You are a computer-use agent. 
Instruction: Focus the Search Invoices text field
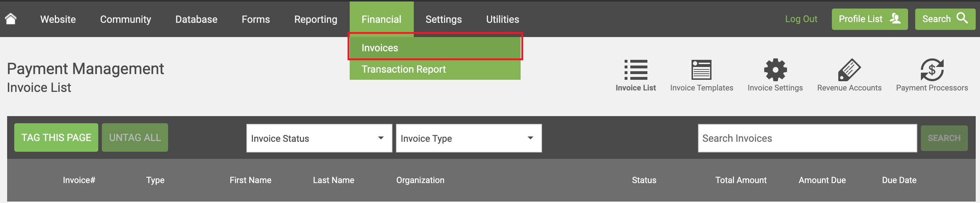807,139
